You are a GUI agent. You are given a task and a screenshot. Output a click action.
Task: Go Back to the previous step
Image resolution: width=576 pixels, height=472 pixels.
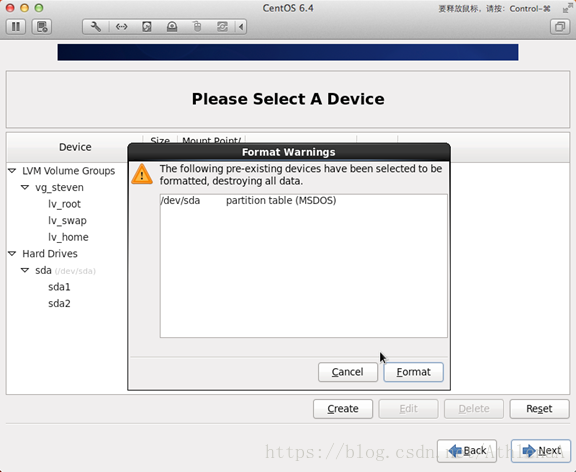467,451
